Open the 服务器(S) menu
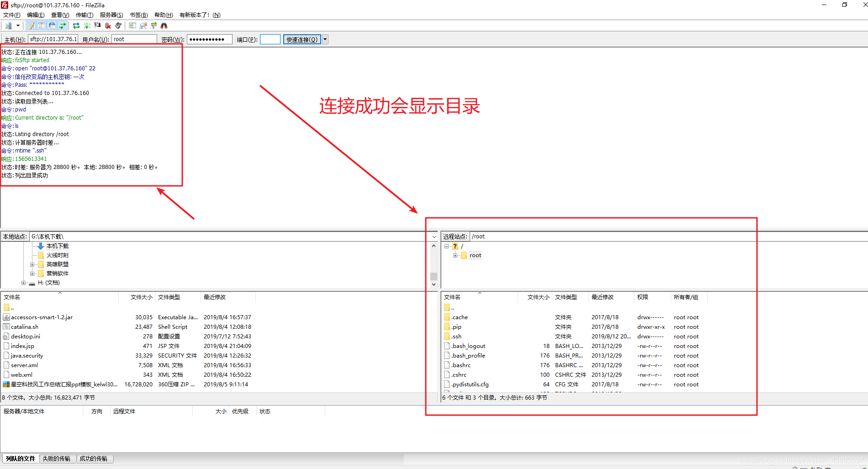Image resolution: width=868 pixels, height=469 pixels. point(111,15)
